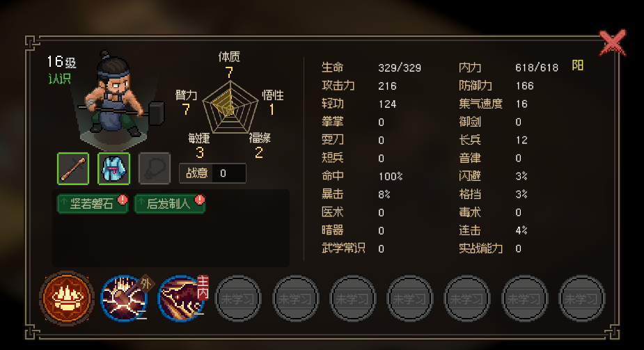Open the blue robe armor slot

pos(113,168)
